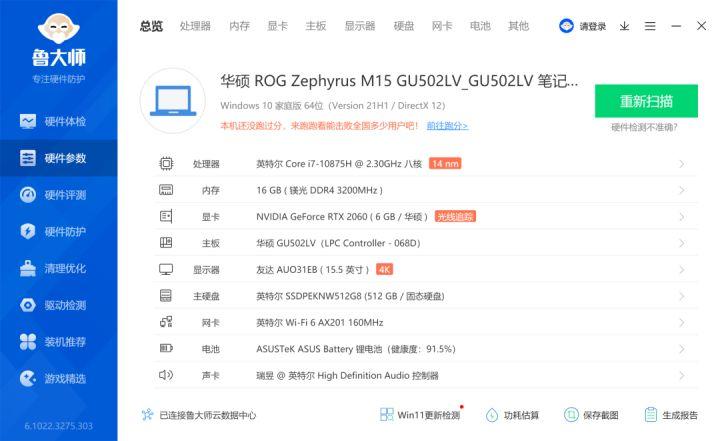
Task: Switch to 其他 tab
Action: click(x=518, y=26)
